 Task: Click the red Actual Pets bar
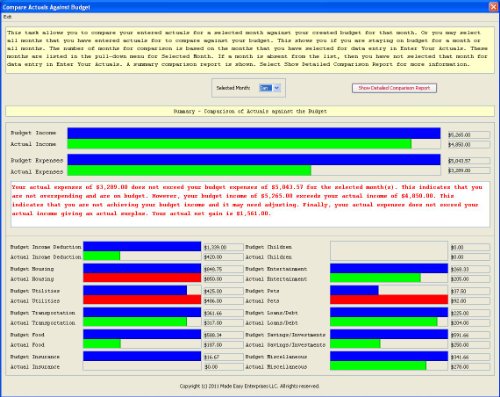pyautogui.click(x=389, y=300)
